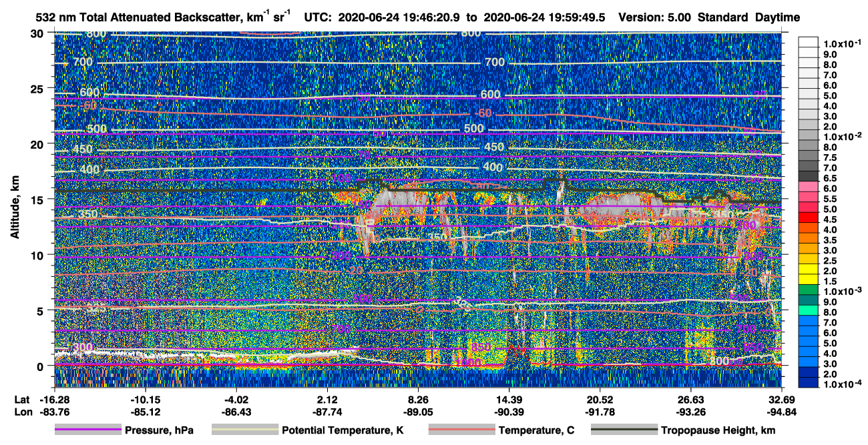
Task: Click the latitude value '-10.15'
Action: 144,400
